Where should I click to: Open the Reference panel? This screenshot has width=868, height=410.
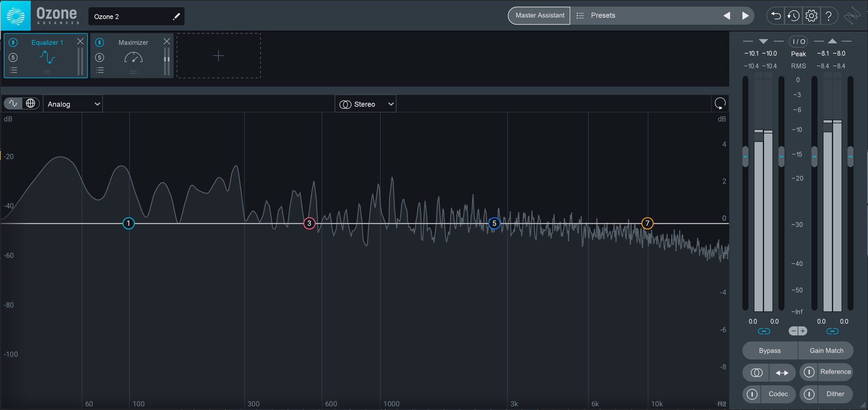click(x=835, y=372)
